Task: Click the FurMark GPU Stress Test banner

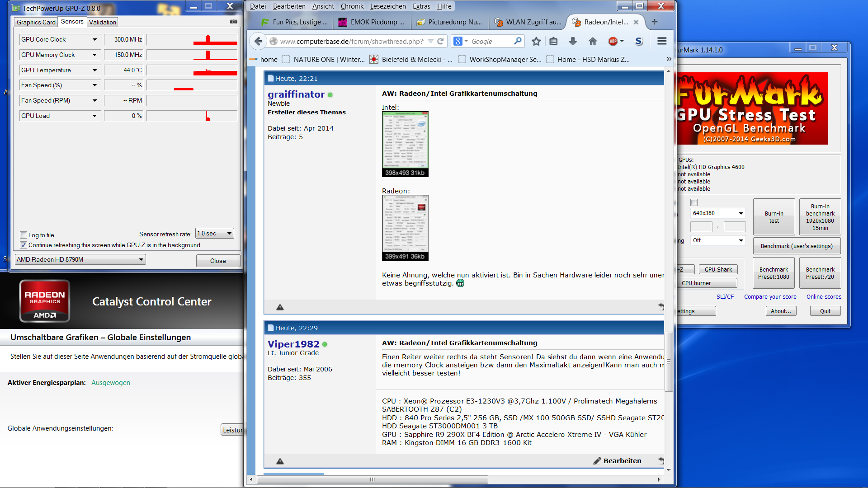Action: [752, 108]
